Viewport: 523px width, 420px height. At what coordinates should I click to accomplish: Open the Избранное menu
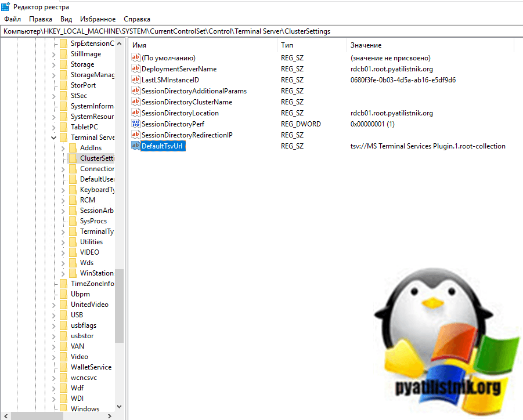(98, 19)
